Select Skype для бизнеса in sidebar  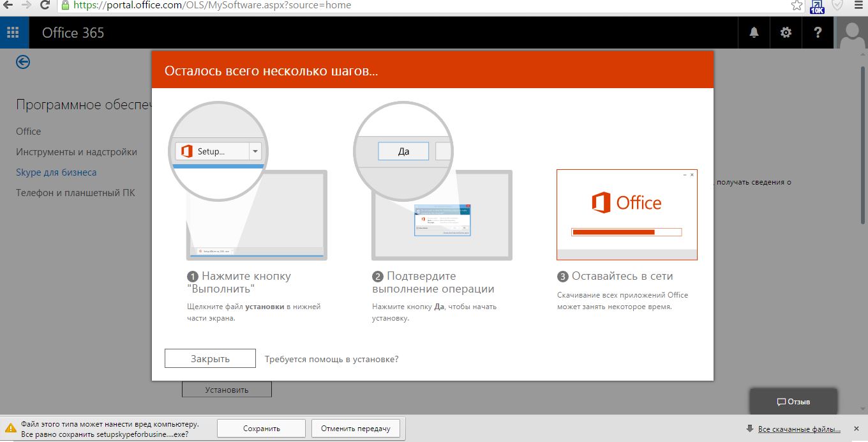56,172
